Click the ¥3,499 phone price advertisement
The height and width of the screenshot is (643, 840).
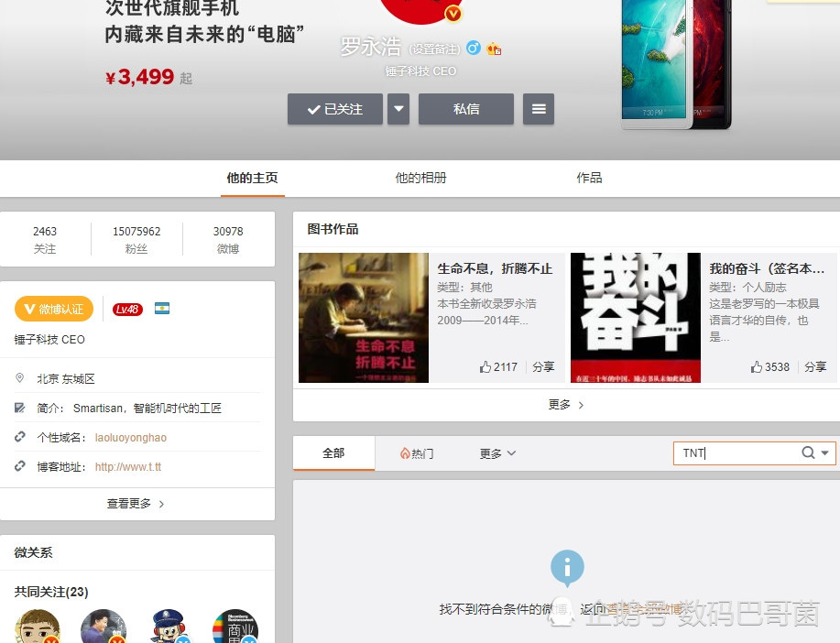click(148, 77)
